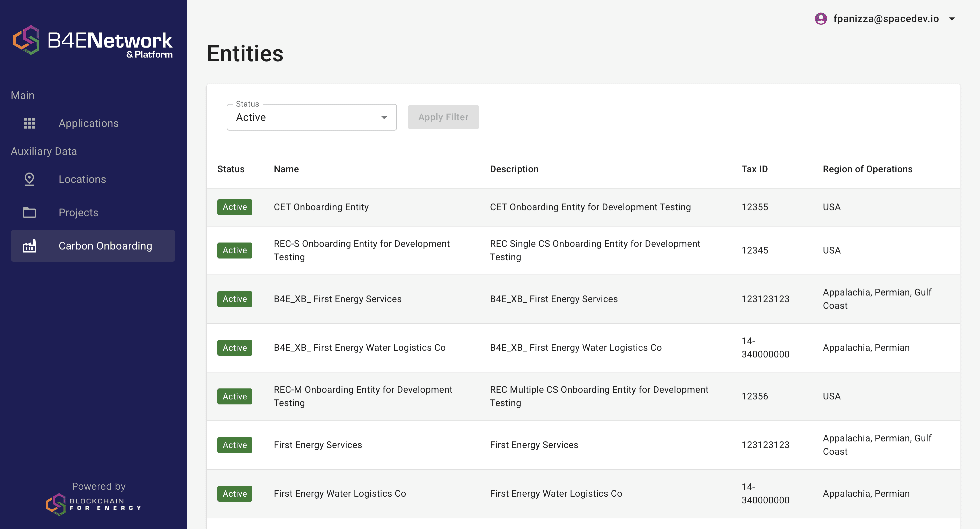The width and height of the screenshot is (980, 529).
Task: Click the Applications grid icon
Action: tap(29, 123)
